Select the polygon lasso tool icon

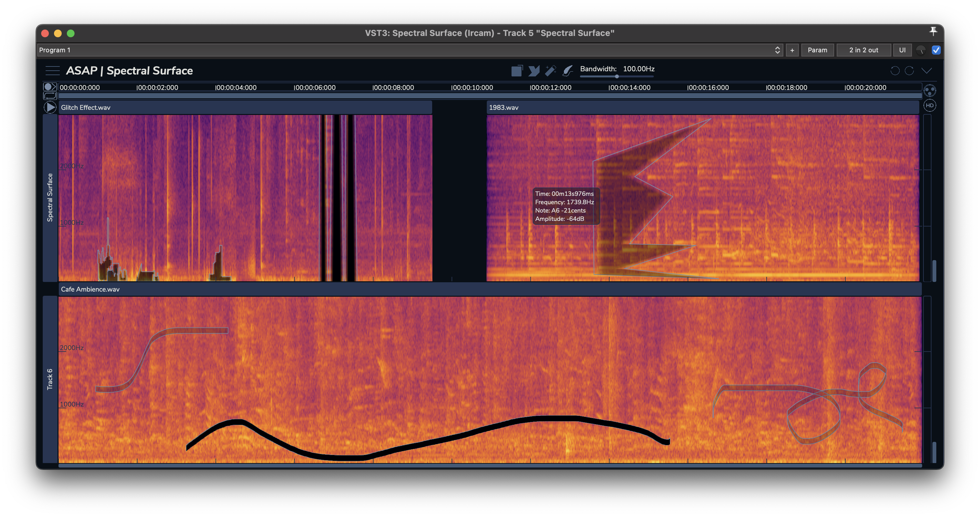[x=534, y=71]
